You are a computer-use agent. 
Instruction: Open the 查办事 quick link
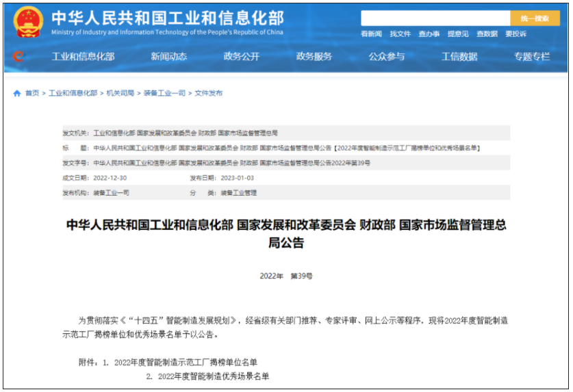click(429, 34)
